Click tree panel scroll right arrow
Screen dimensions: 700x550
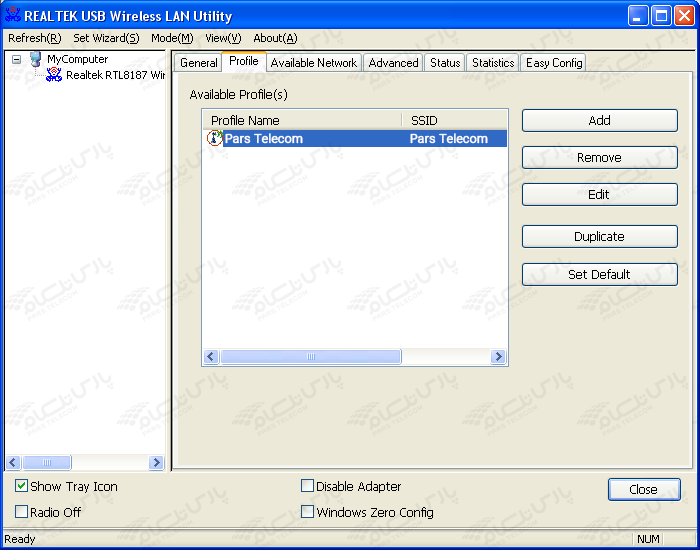(x=156, y=462)
